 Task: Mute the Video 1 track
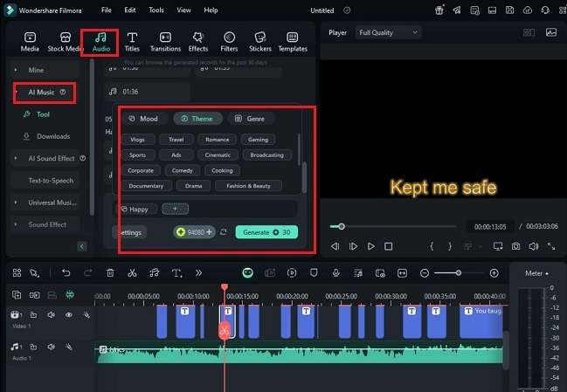[51, 315]
